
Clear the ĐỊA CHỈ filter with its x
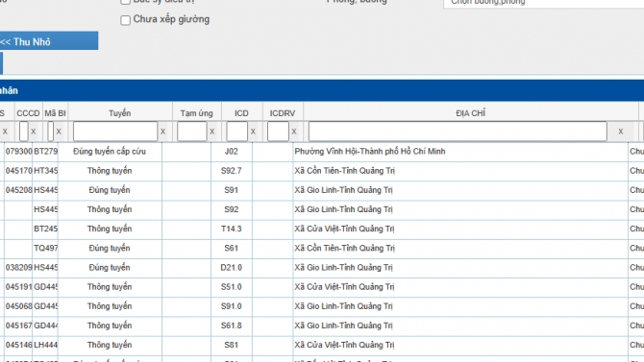coord(621,132)
